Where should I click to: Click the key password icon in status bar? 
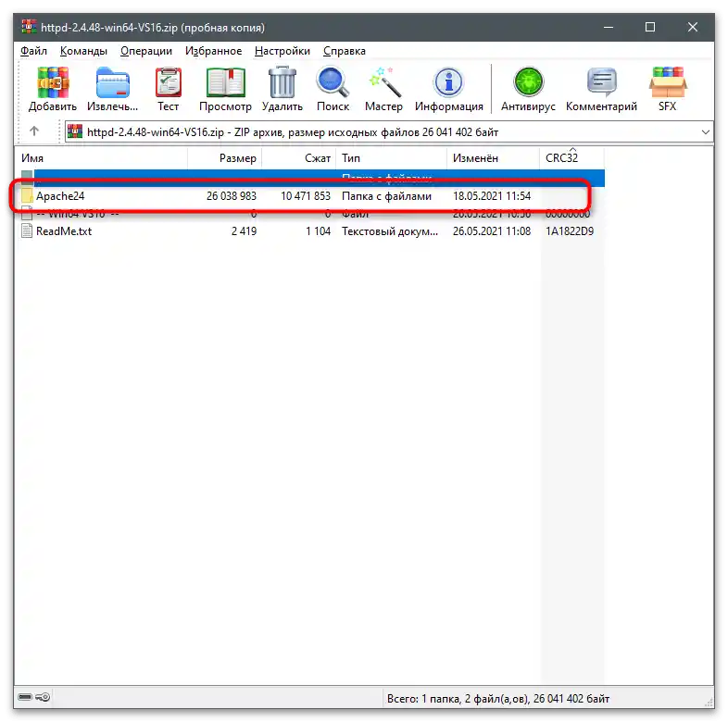43,697
